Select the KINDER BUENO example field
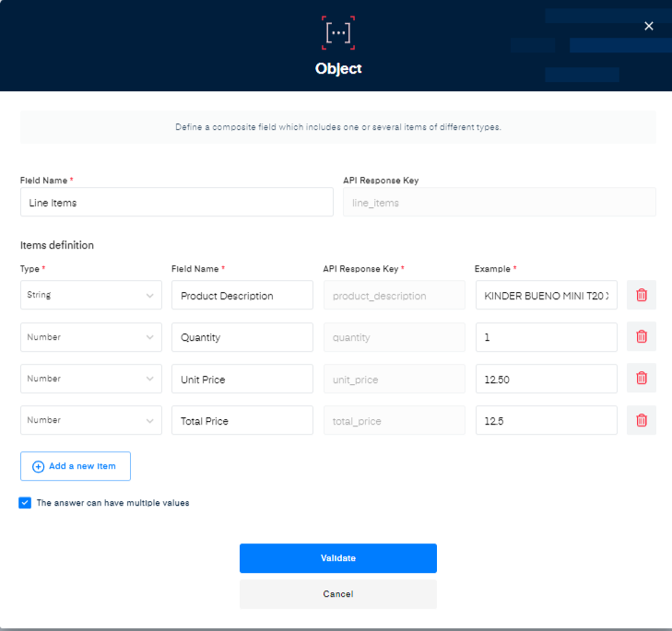This screenshot has width=672, height=631. [x=546, y=296]
